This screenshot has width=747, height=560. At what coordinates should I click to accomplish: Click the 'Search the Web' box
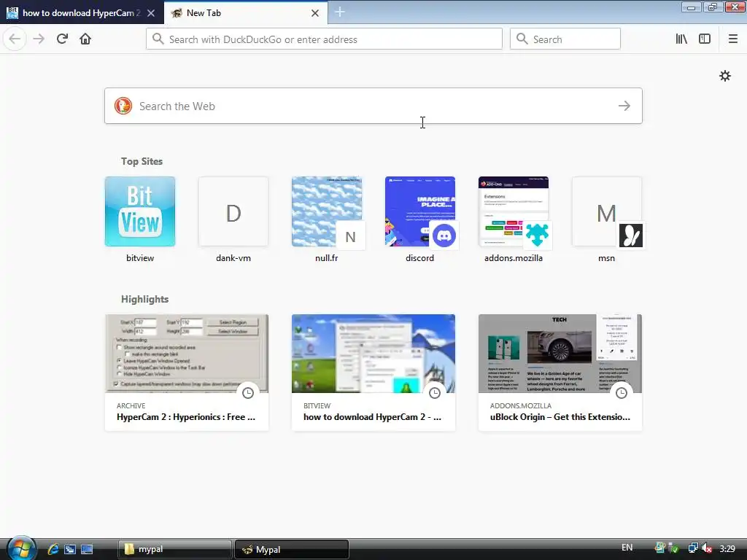pyautogui.click(x=373, y=106)
